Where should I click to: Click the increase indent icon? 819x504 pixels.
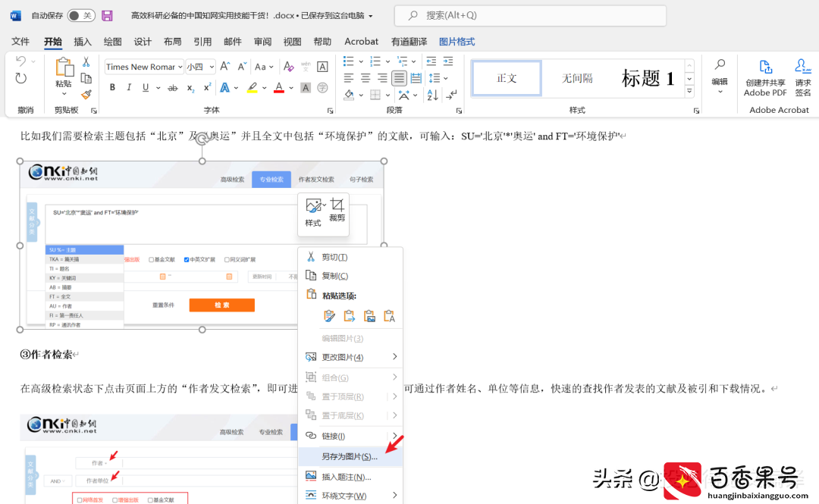pos(448,61)
